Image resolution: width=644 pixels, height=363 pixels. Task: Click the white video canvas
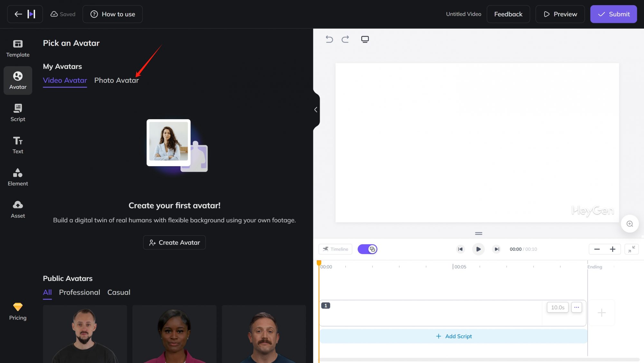477,143
